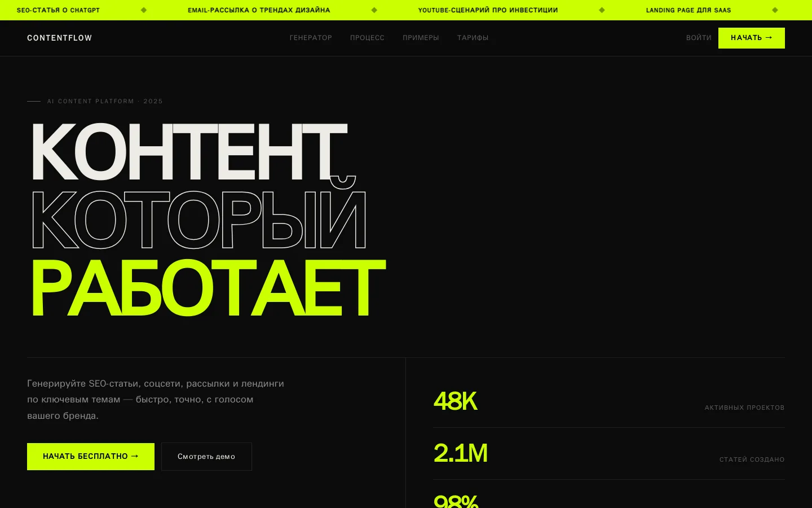Open the ГЕНЕРАТОР nav item
The width and height of the screenshot is (812, 508).
311,38
